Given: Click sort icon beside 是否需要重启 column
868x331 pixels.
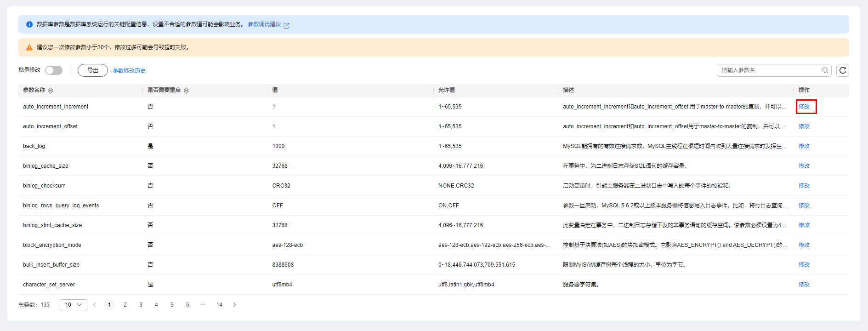Looking at the screenshot, I should click(x=186, y=91).
